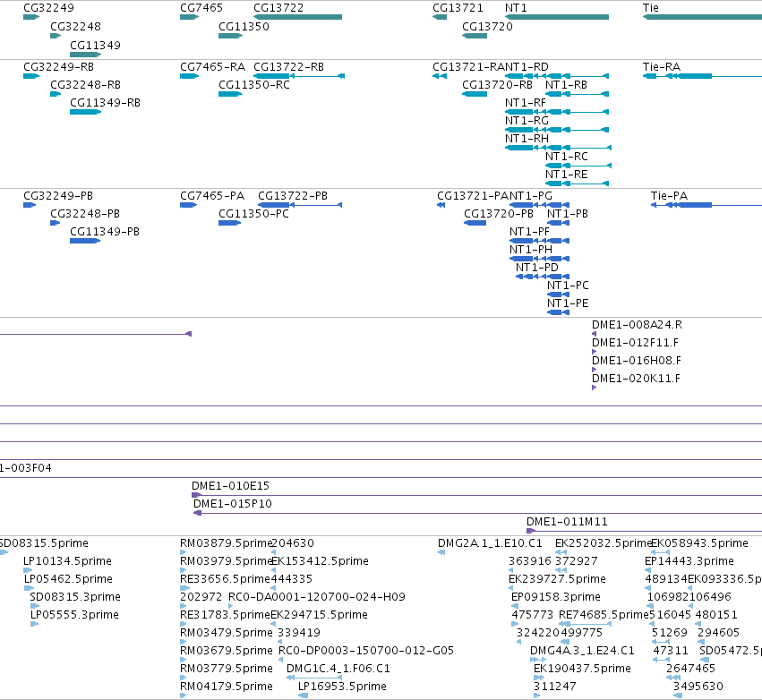Select EST LP05555.3prime
Screen dimensions: 762x700
pos(74,615)
